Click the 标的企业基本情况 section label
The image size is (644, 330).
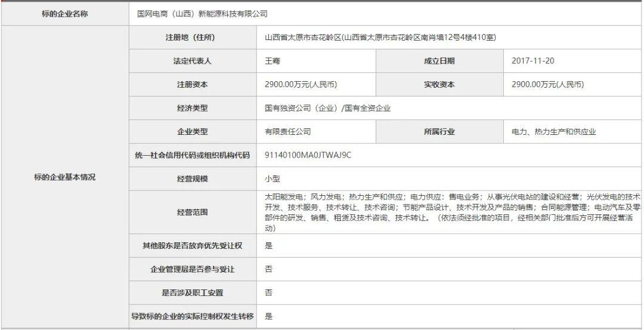coord(65,178)
